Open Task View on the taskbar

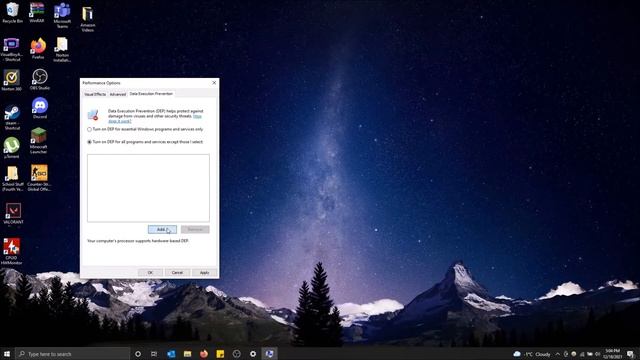[154, 354]
